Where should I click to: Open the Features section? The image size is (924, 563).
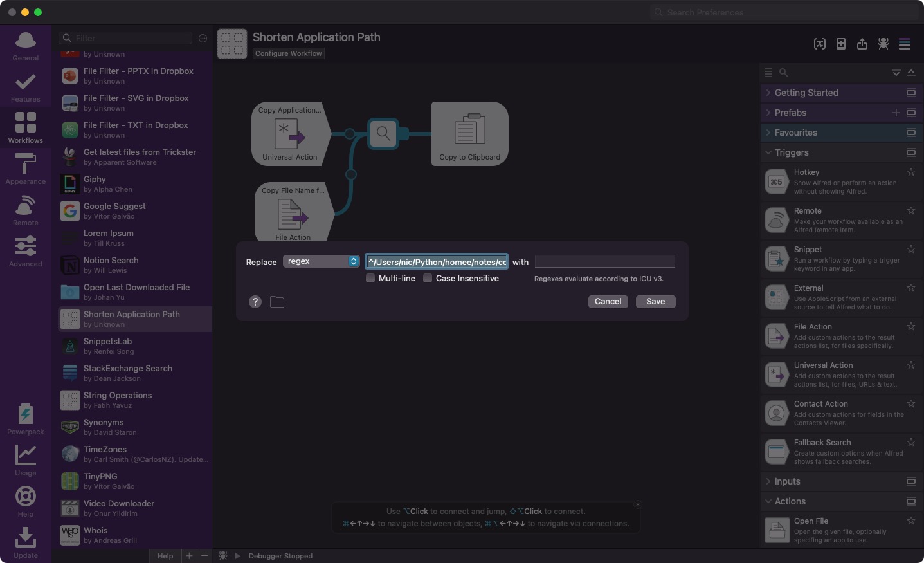tap(26, 88)
